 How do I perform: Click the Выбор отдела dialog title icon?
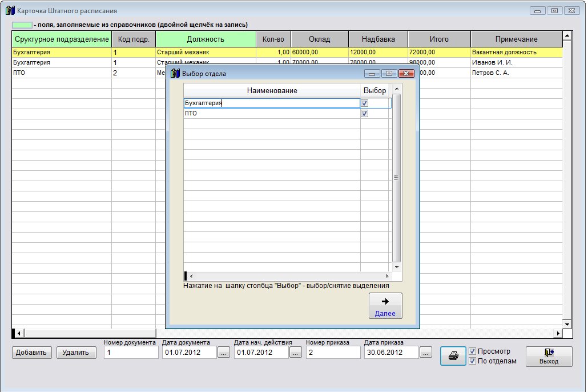coord(175,73)
